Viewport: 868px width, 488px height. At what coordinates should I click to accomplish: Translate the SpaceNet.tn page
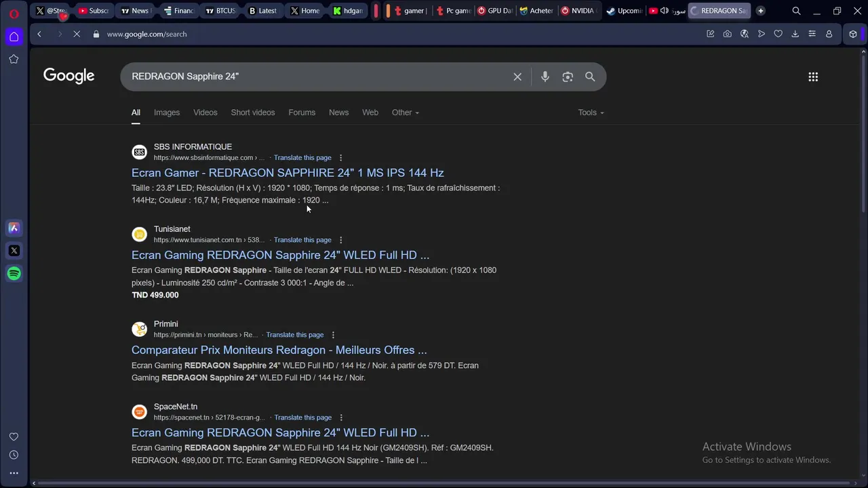coord(302,418)
